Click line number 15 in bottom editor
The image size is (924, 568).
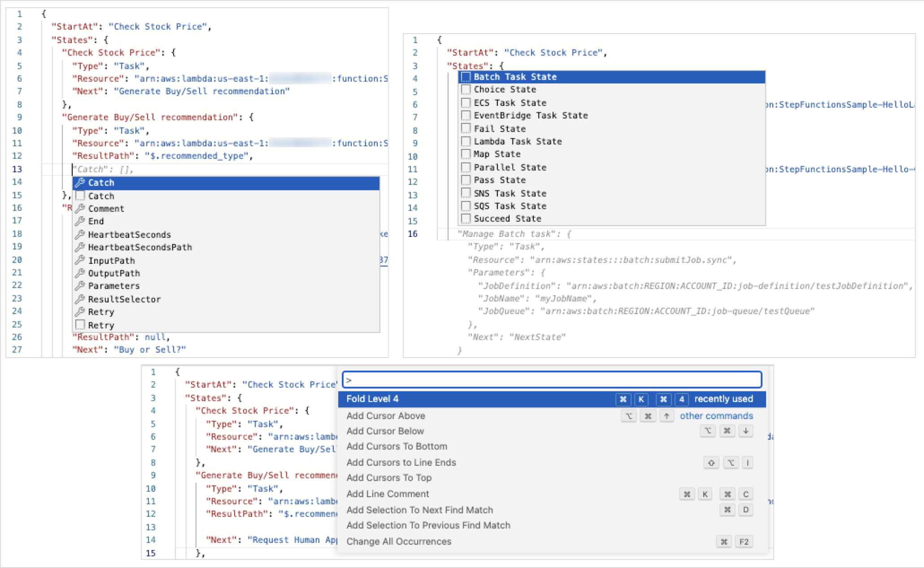(x=151, y=553)
